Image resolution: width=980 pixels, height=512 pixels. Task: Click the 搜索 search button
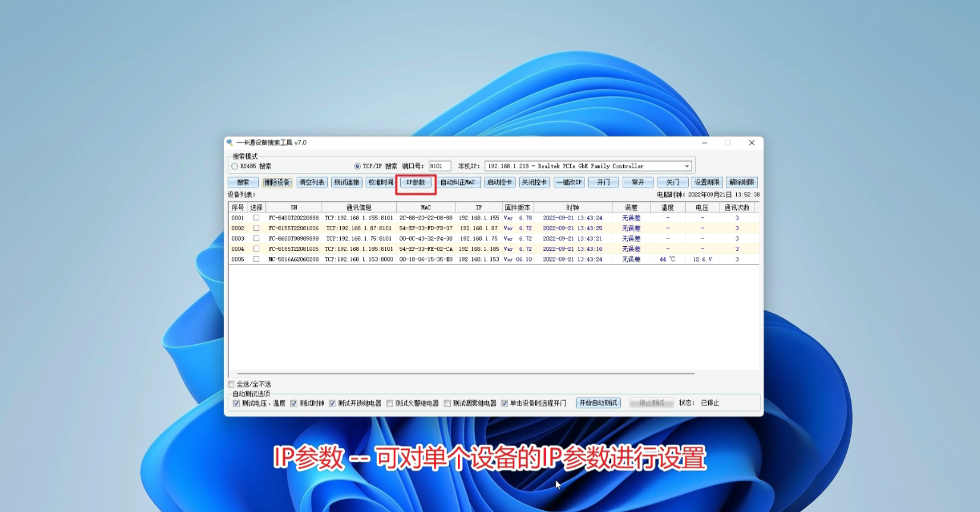click(243, 183)
